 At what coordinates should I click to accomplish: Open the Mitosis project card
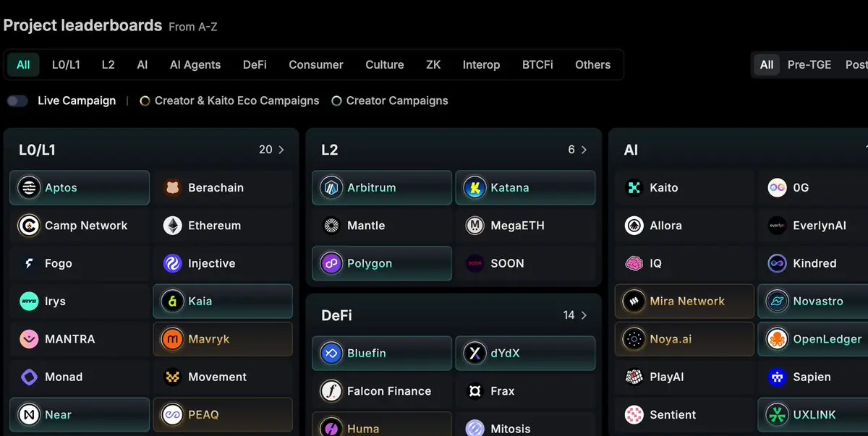coord(525,424)
